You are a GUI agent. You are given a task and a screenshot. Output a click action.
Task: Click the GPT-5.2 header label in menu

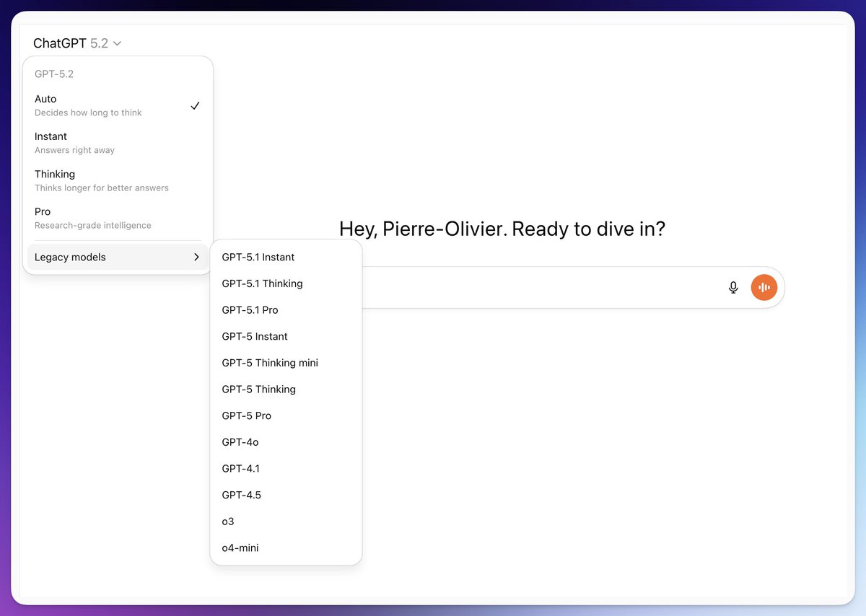pos(54,74)
